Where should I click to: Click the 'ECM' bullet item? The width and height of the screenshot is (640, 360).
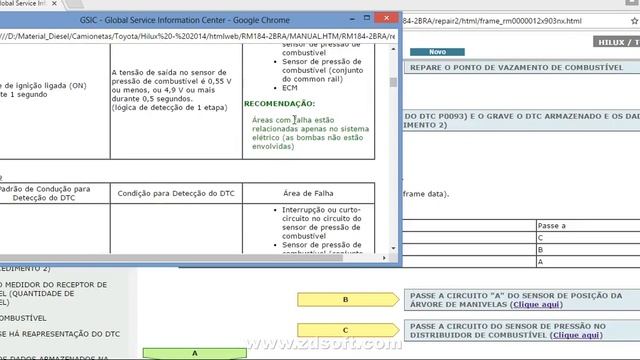[289, 88]
